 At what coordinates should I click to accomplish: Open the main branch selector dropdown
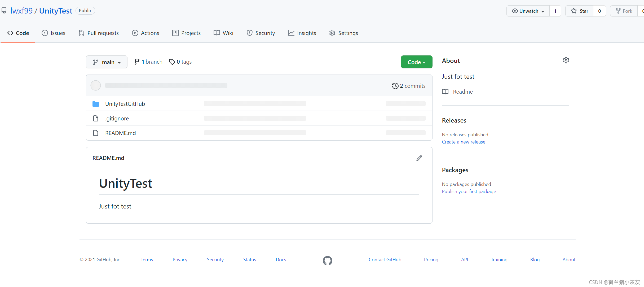(107, 62)
